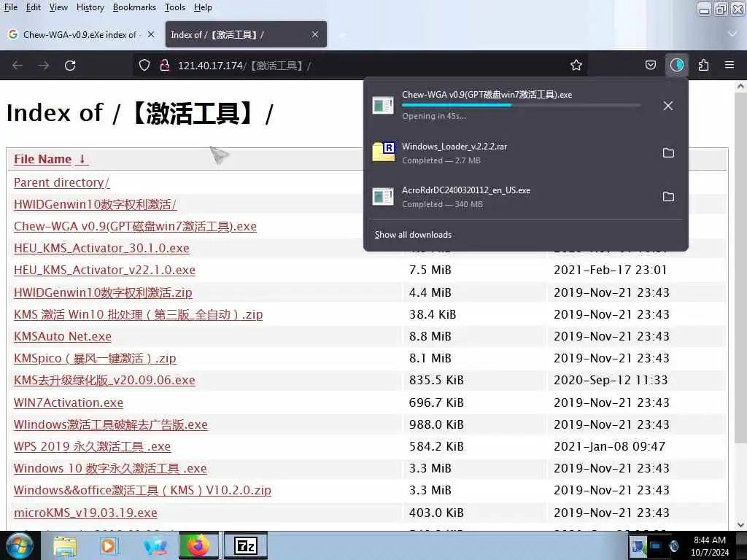
Task: Switch to the Chew-WGA-v0.9.eXe search tab
Action: pyautogui.click(x=82, y=34)
